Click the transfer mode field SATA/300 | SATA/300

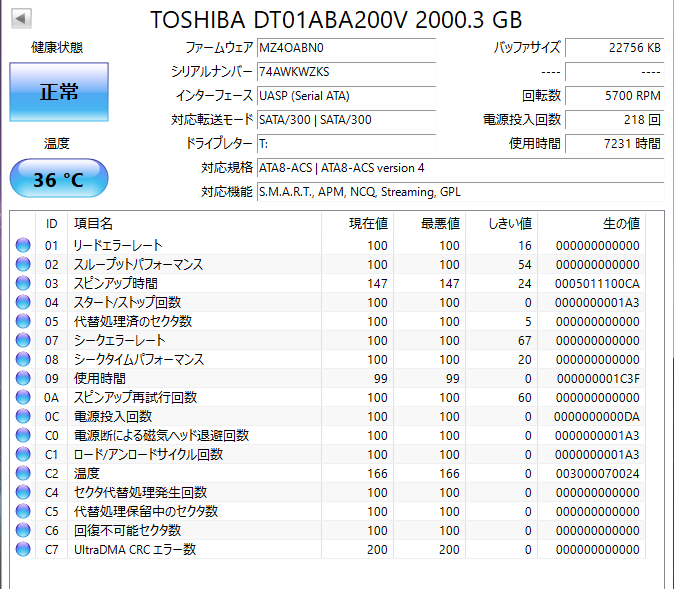point(346,120)
